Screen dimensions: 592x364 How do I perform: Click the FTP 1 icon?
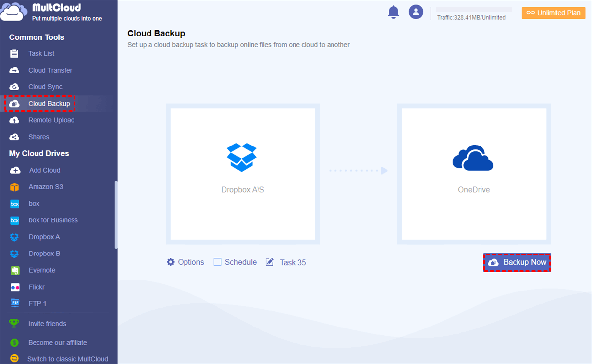pyautogui.click(x=15, y=304)
